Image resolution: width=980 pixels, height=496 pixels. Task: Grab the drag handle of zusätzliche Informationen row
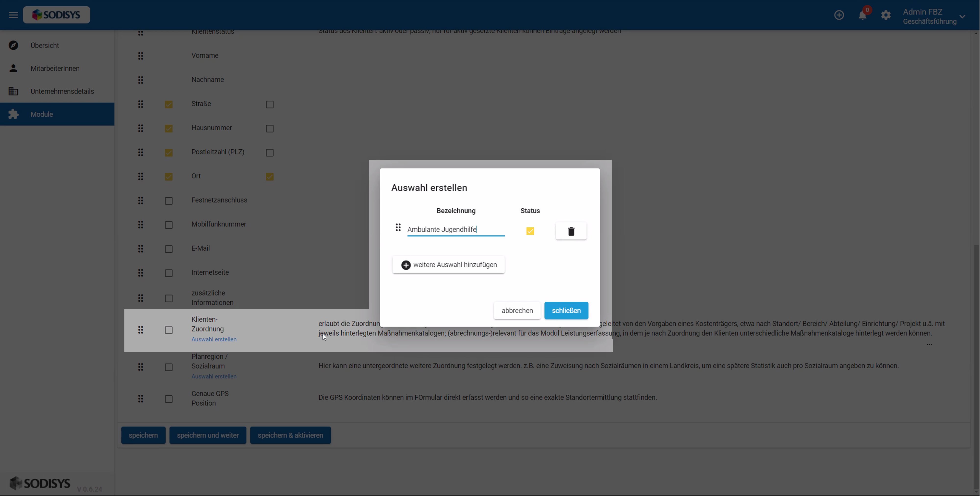pos(140,298)
